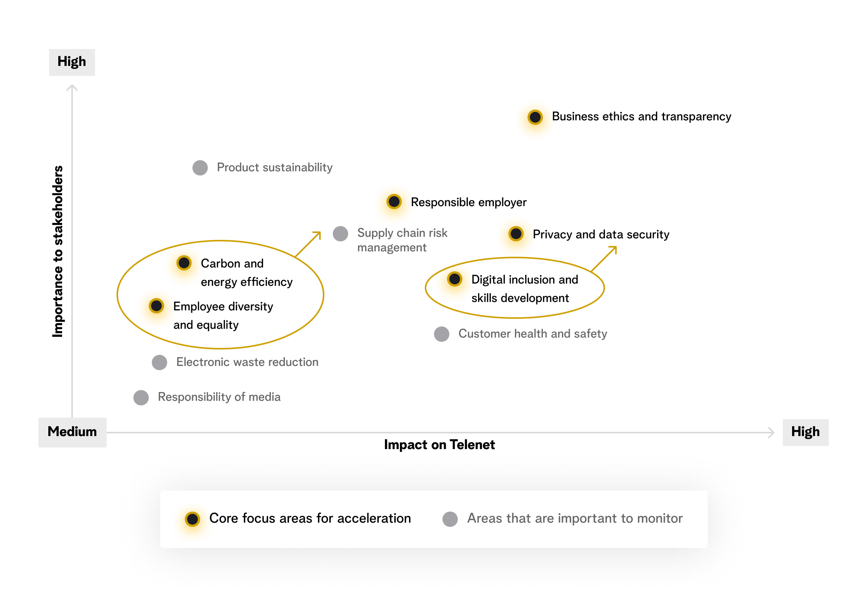Click the High label on vertical axis
The height and width of the screenshot is (597, 868).
tap(72, 62)
